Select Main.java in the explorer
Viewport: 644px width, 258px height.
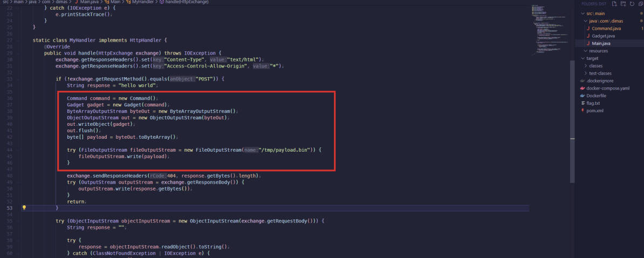point(601,44)
